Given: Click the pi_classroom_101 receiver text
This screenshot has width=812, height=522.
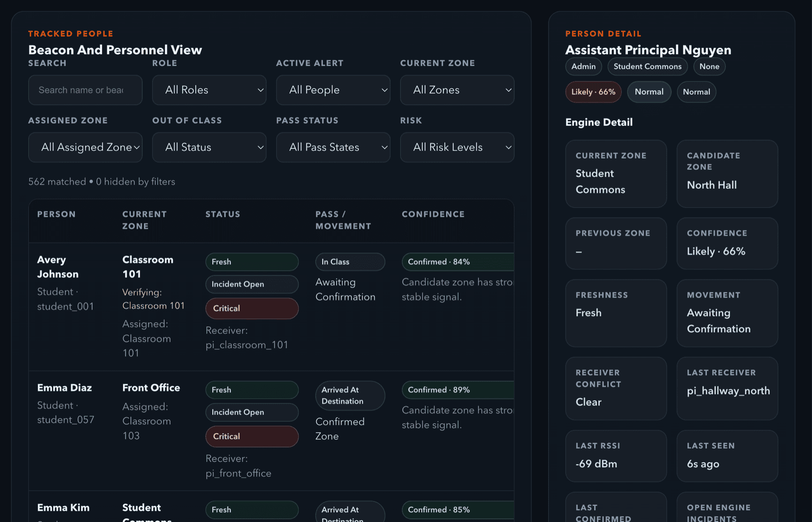Looking at the screenshot, I should [x=247, y=345].
